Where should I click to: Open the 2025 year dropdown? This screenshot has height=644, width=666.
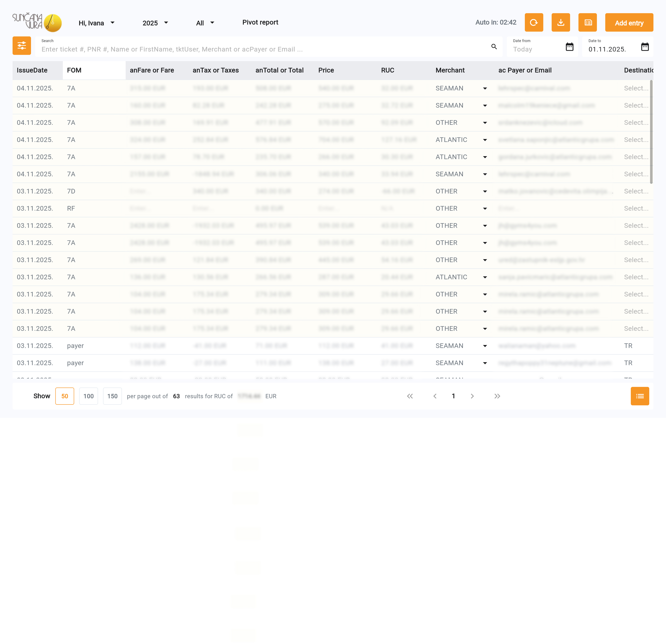pos(155,23)
